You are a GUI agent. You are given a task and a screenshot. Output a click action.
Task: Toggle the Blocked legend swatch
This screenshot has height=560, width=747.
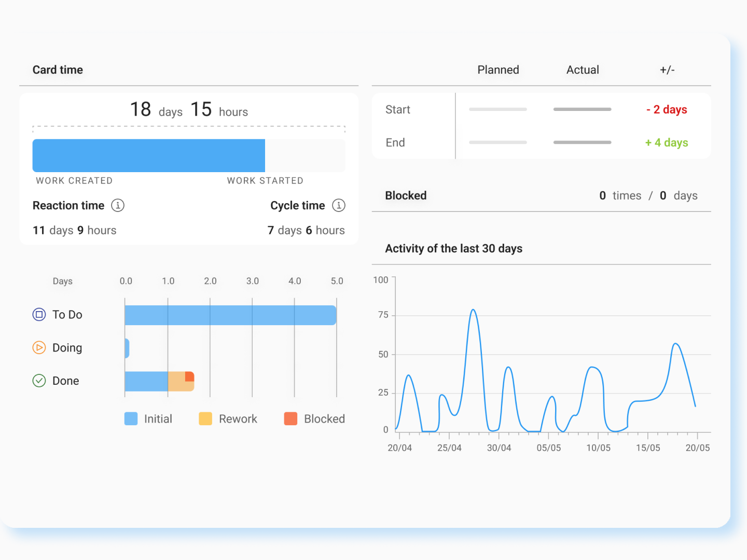[291, 419]
